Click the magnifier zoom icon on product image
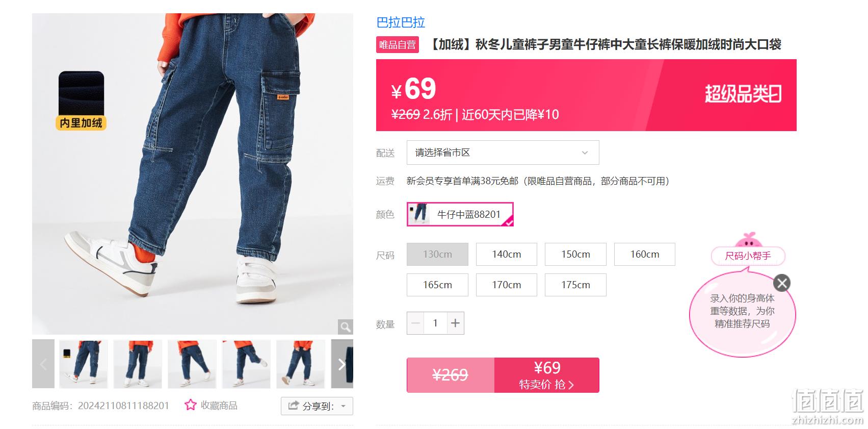Screen dimensions: 868x429 click(345, 326)
